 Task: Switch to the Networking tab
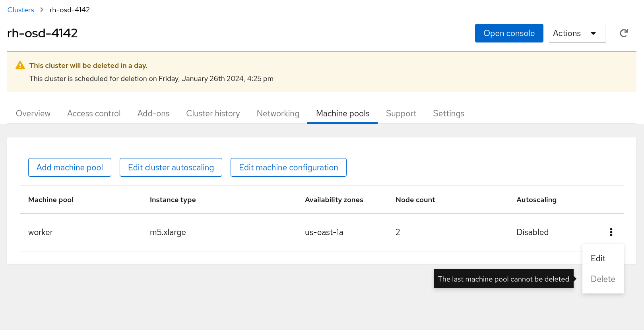pos(278,114)
